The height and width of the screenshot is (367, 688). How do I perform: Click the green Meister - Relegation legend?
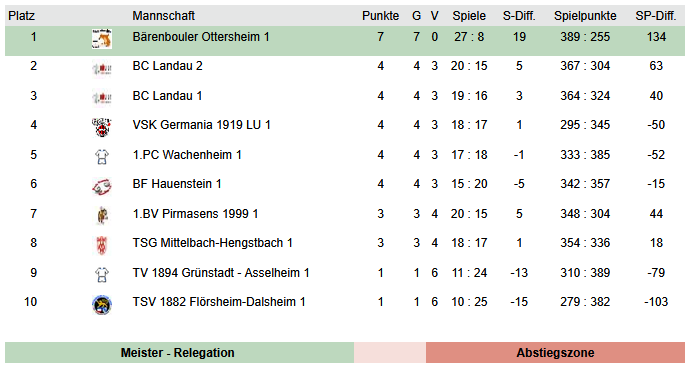coord(179,353)
